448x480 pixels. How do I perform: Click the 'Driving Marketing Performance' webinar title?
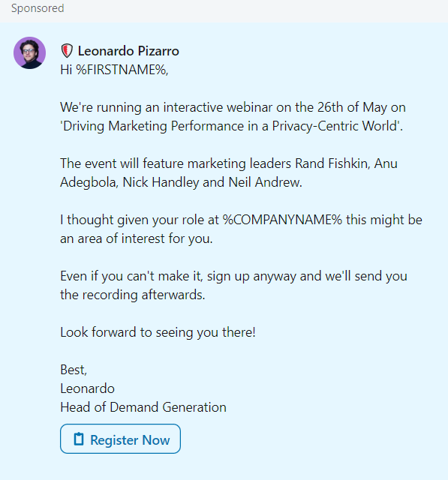coord(231,126)
